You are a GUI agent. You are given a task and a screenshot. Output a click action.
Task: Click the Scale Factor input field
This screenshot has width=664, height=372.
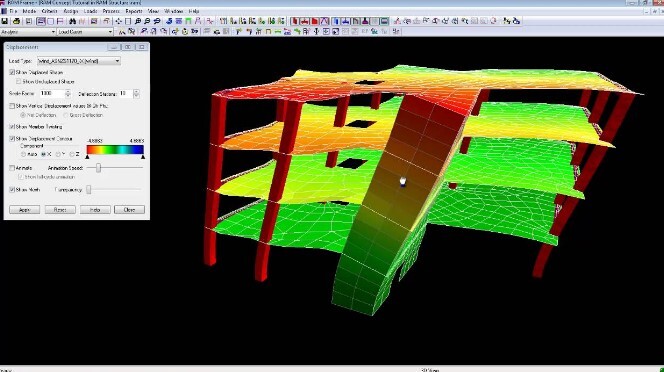click(53, 93)
